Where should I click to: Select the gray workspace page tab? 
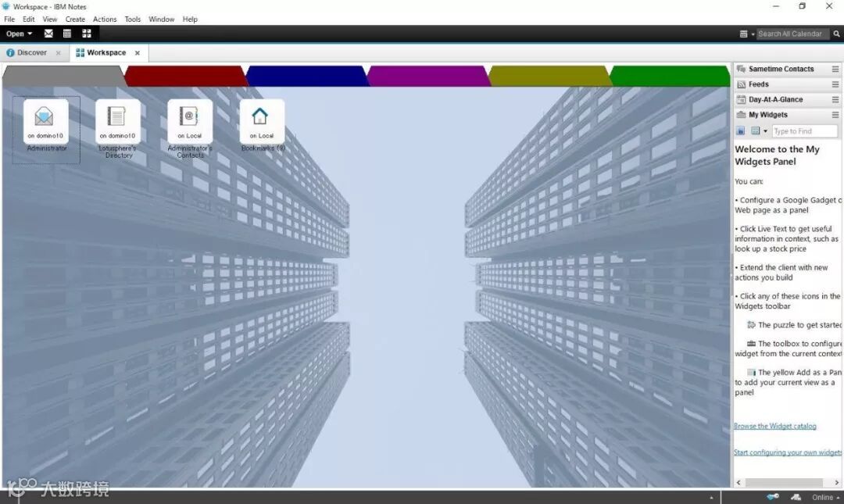click(63, 76)
